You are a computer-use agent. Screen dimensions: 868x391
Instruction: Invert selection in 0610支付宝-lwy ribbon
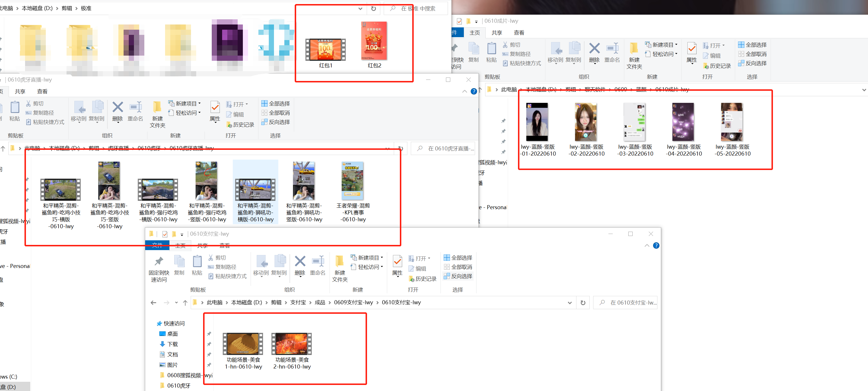pyautogui.click(x=457, y=276)
